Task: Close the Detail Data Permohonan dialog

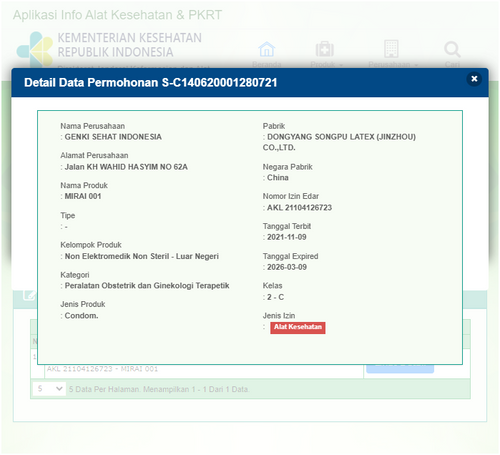Action: coord(474,79)
